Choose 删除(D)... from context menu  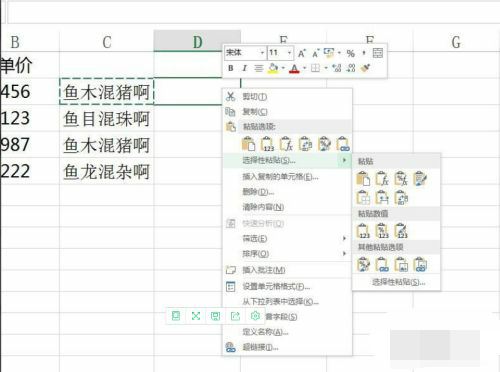tap(287, 192)
